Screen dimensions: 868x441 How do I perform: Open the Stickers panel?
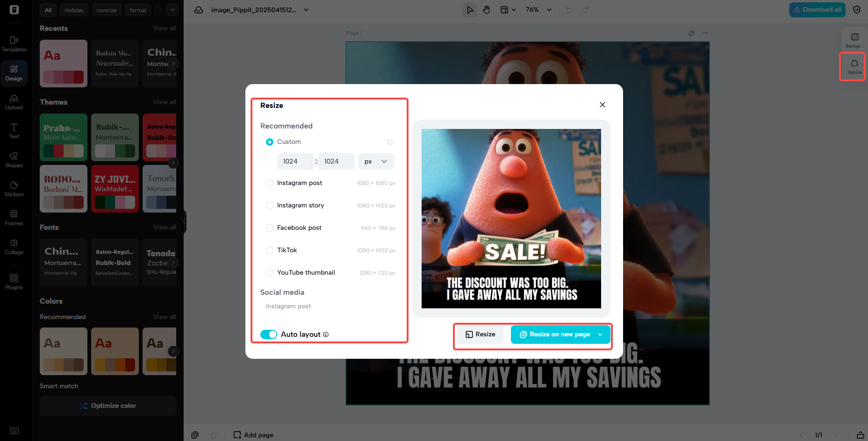[x=14, y=189]
